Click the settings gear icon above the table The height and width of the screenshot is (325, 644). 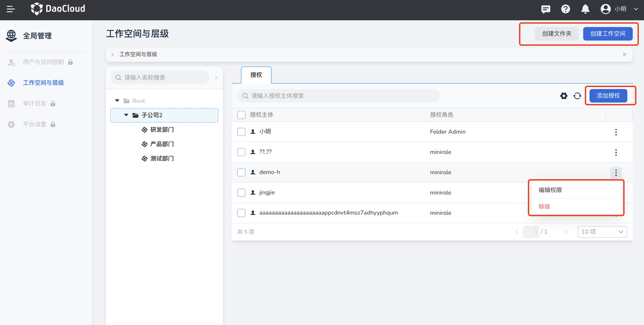[x=563, y=96]
